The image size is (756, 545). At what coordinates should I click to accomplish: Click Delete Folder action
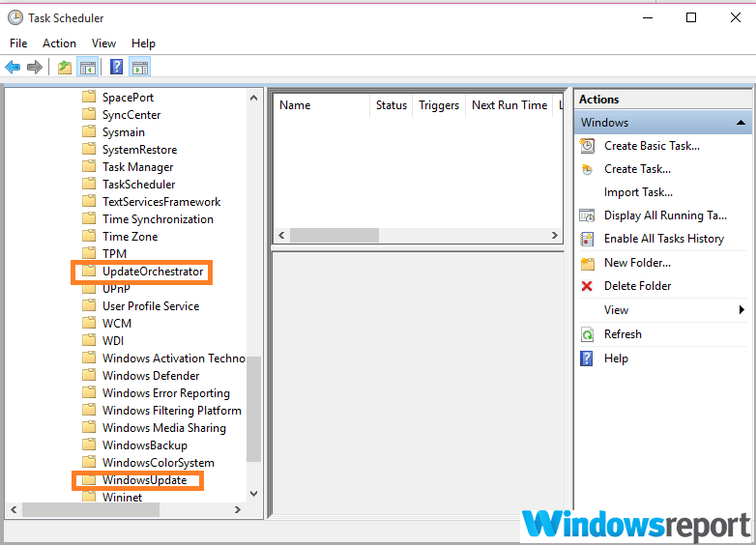637,286
